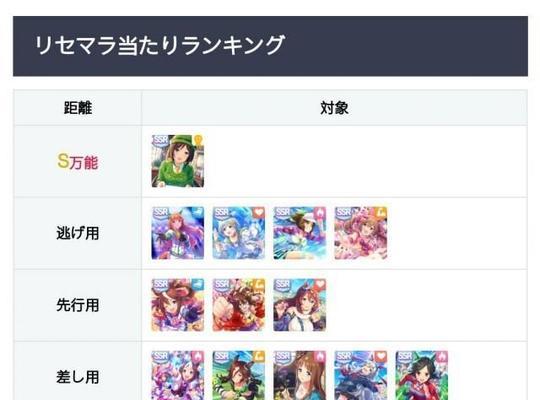Click the リセマラ当たりランキング heading
540x400 pixels.
tap(159, 45)
